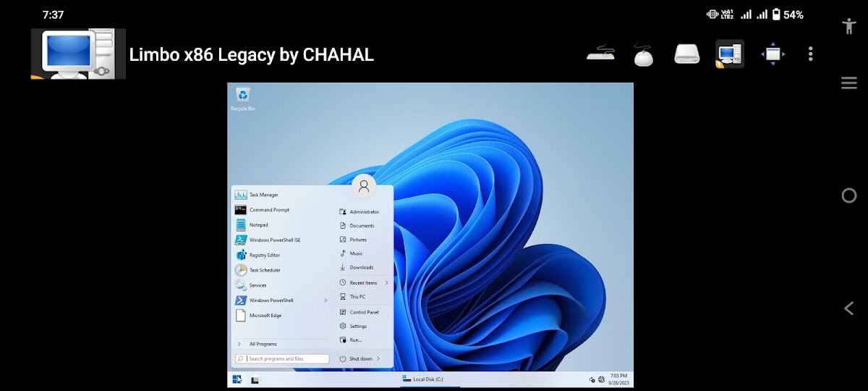Launch Task Manager from the start menu

[263, 195]
